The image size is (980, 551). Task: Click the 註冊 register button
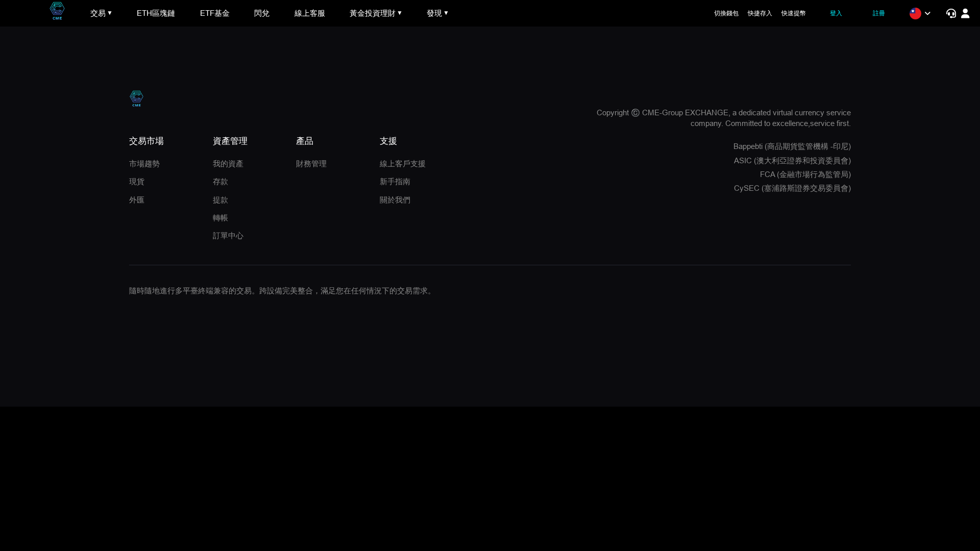878,13
